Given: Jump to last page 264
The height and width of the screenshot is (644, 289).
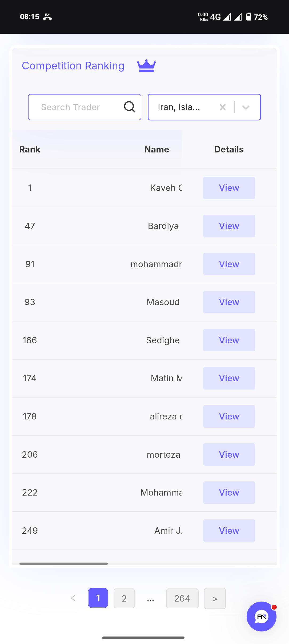Looking at the screenshot, I should [182, 598].
